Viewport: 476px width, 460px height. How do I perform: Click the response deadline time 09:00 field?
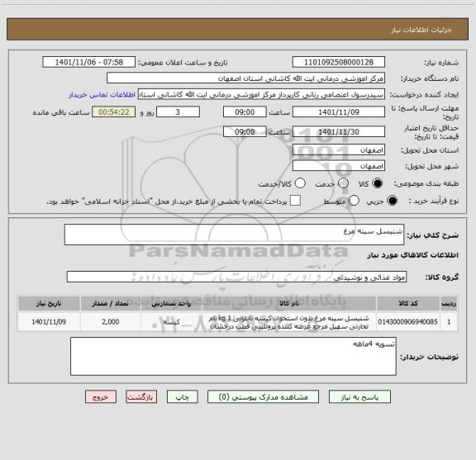coord(245,112)
